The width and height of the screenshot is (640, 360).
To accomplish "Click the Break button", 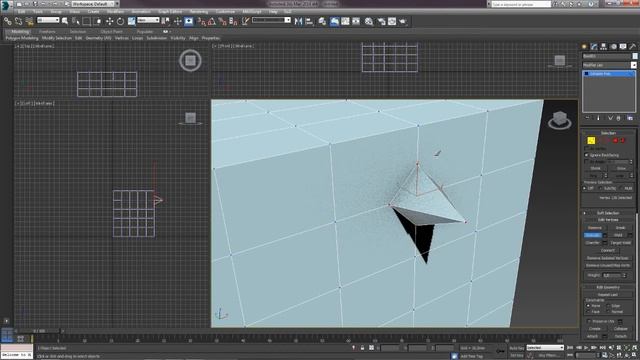I will click(620, 228).
